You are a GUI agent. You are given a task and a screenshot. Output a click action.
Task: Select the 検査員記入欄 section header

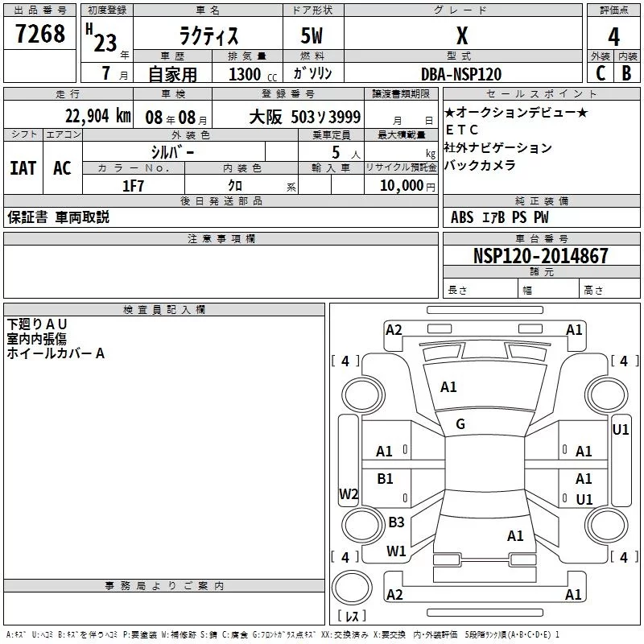[164, 310]
